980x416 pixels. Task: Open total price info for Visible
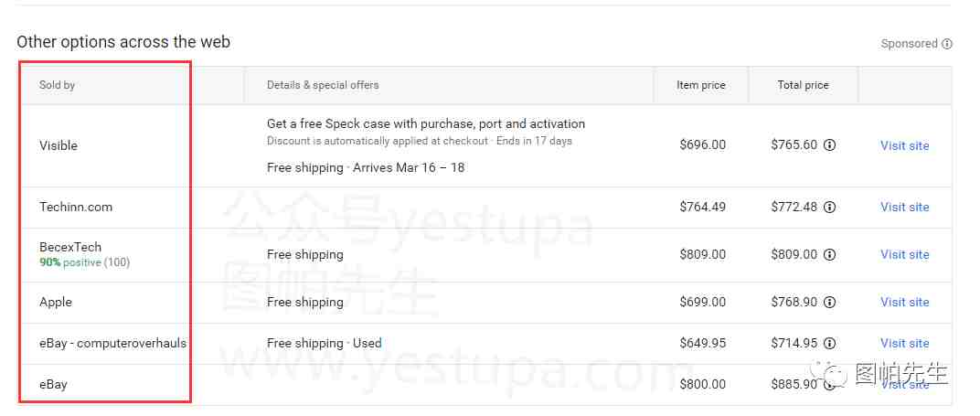pos(829,144)
